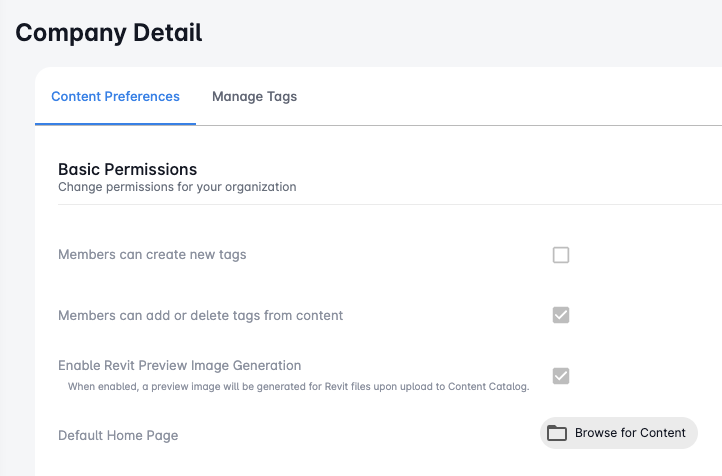Click the folder icon beside Browse for Content
Image resolution: width=722 pixels, height=476 pixels.
557,433
